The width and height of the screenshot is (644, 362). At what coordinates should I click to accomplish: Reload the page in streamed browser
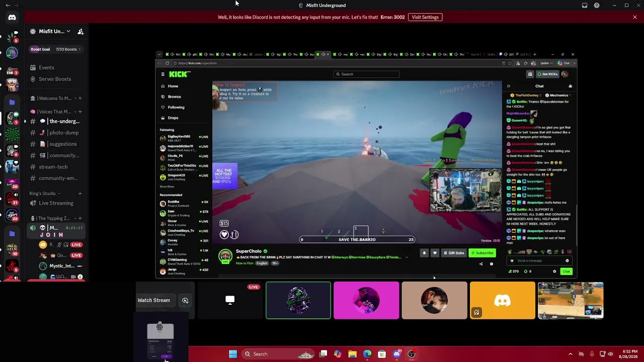168,63
